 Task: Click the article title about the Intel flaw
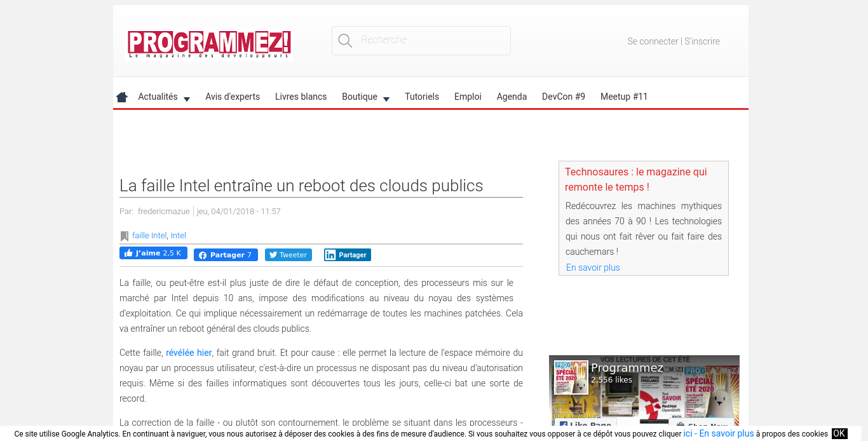301,186
